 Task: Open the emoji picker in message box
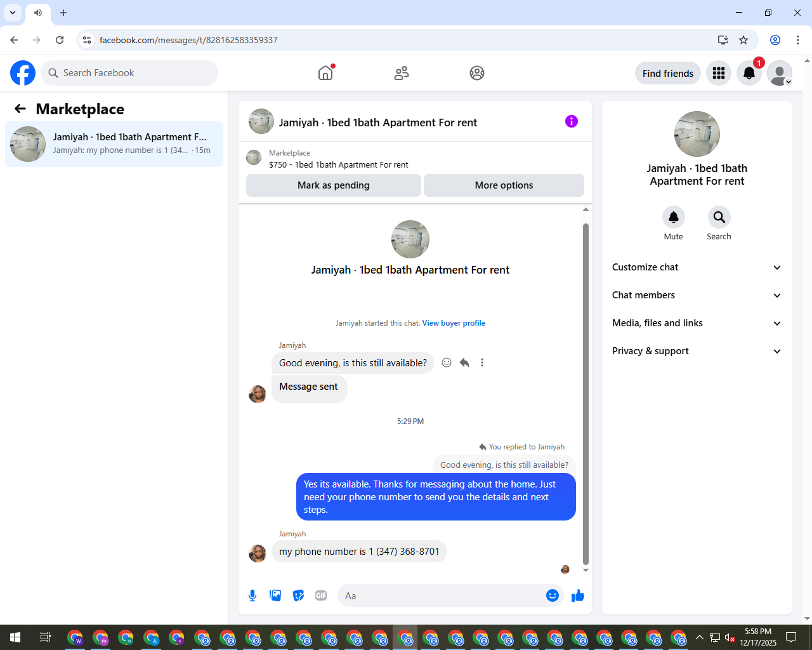[x=553, y=595]
